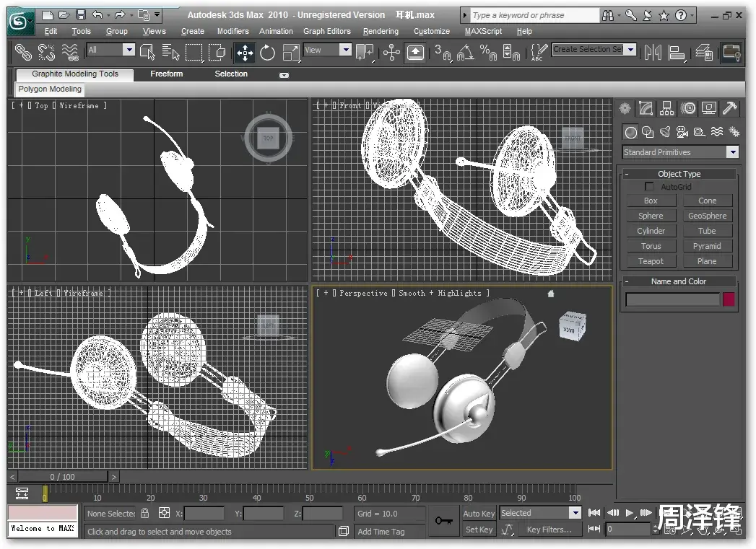Open the Modify command panel tab

(646, 108)
